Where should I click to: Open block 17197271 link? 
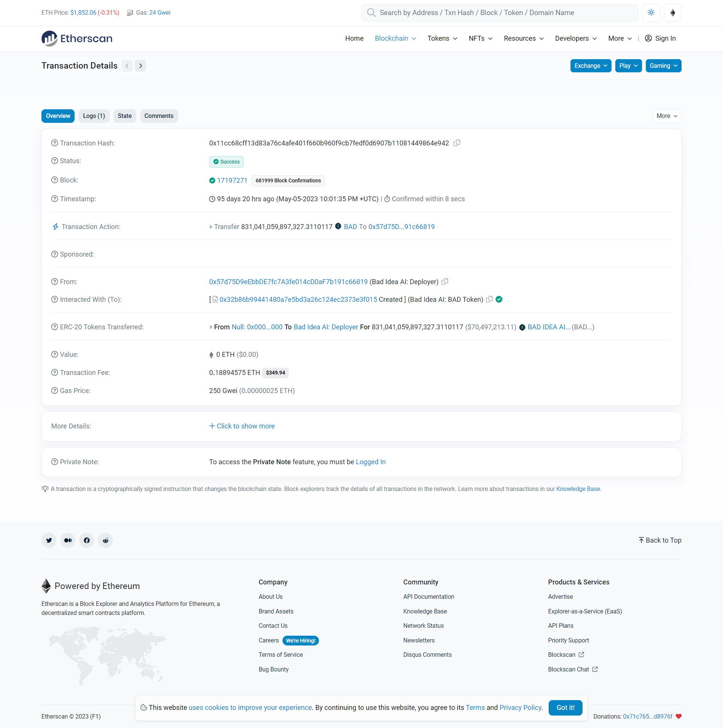[x=232, y=180]
